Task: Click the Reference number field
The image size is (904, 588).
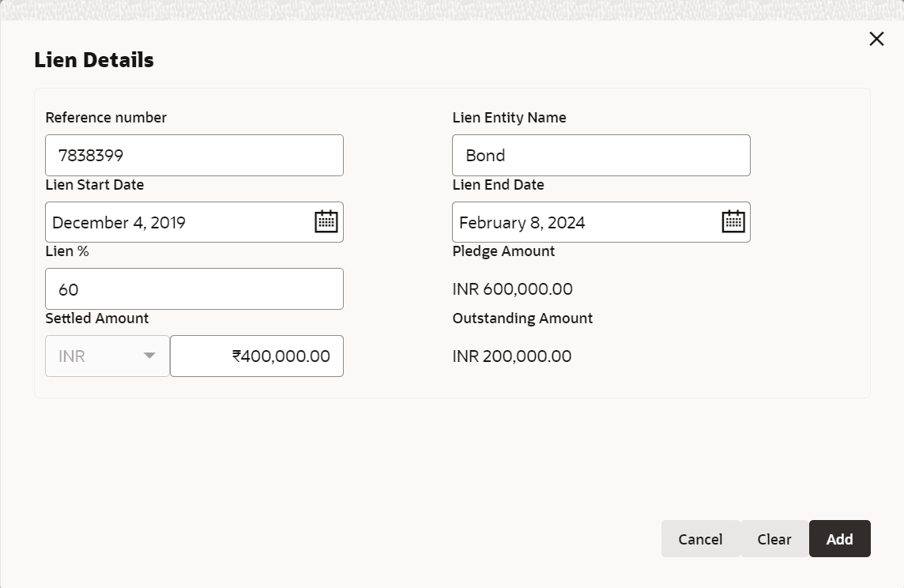Action: point(194,156)
